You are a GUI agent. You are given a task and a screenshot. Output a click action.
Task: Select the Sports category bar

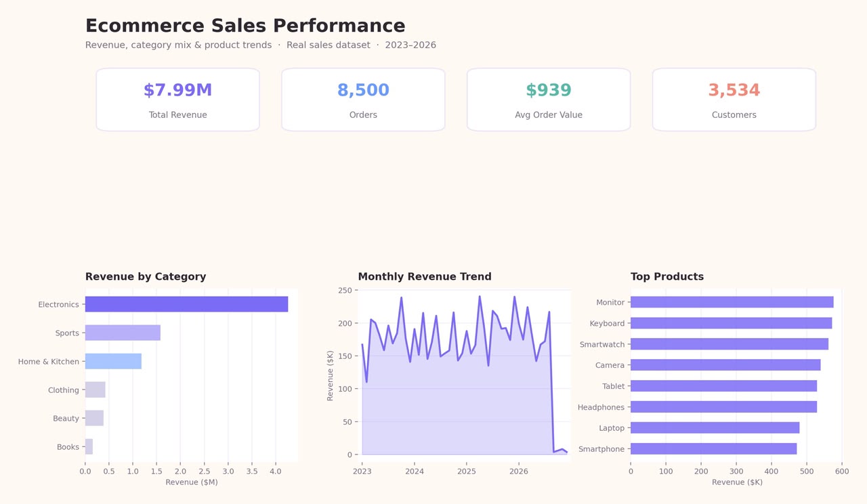(x=123, y=333)
